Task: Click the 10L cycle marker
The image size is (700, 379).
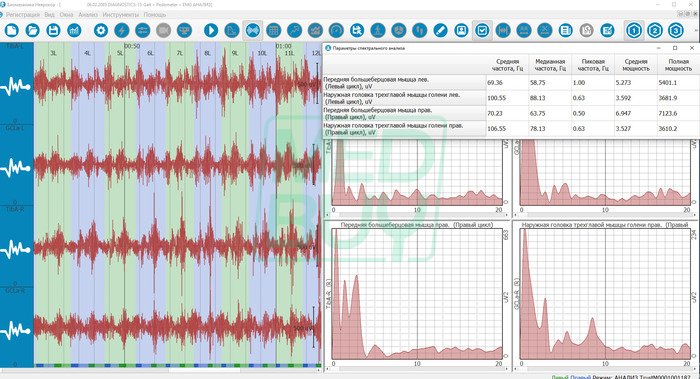Action: click(x=262, y=53)
